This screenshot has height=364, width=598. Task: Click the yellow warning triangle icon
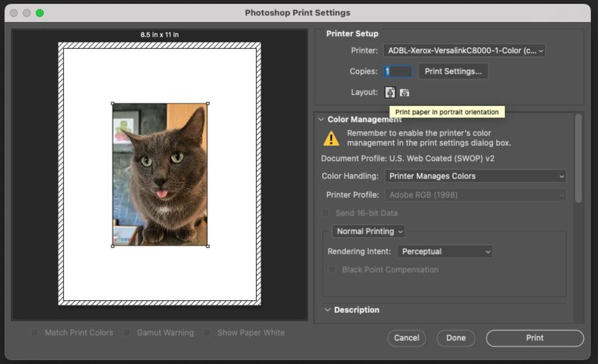(331, 138)
